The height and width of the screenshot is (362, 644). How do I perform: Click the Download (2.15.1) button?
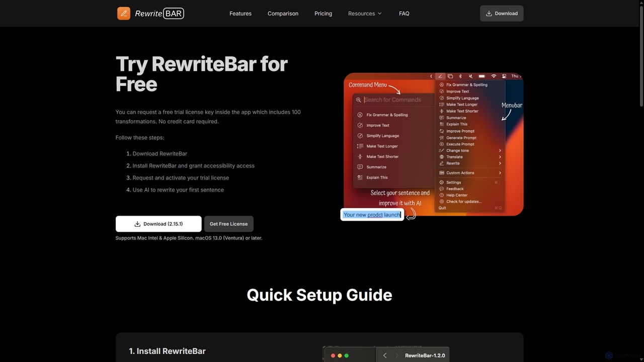click(158, 224)
